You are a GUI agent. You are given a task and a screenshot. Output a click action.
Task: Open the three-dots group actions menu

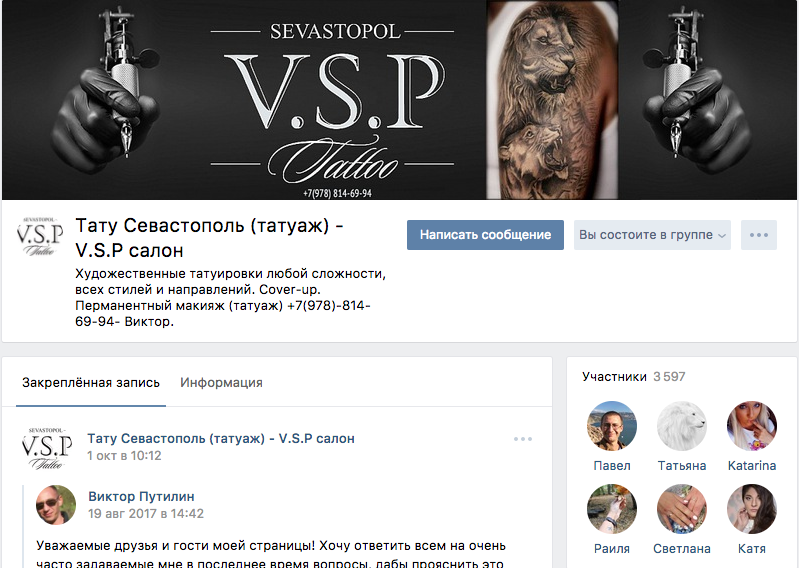point(758,235)
